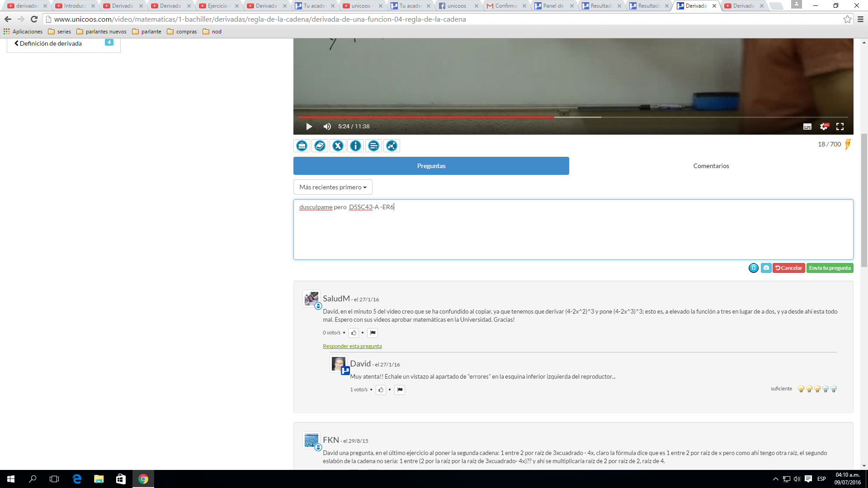The height and width of the screenshot is (488, 868).
Task: Click the info icon below the video
Action: point(356,145)
